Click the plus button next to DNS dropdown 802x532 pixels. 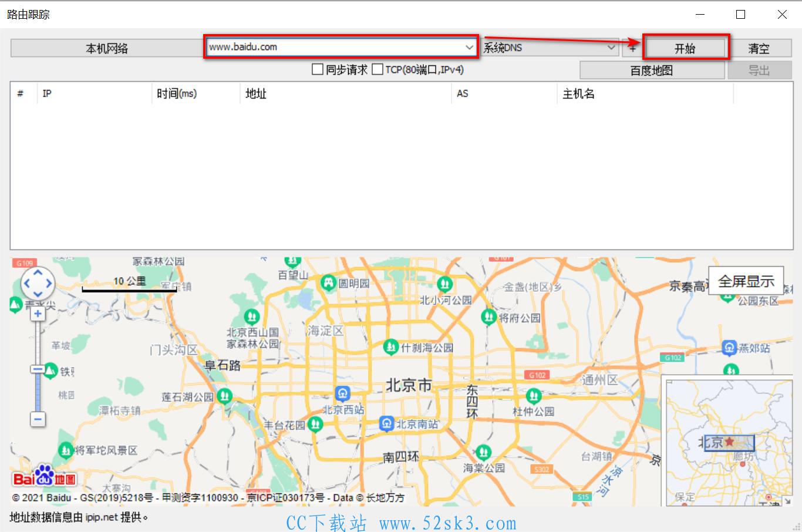click(x=632, y=48)
